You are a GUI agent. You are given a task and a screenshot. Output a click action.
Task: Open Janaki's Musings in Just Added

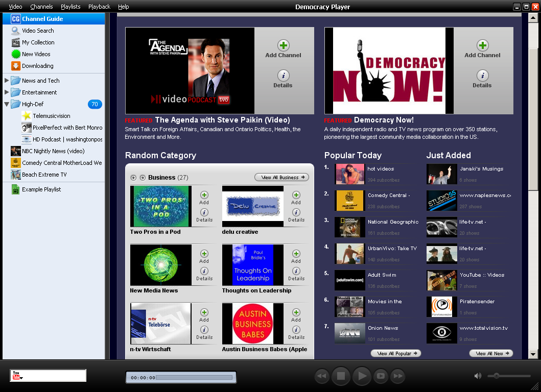point(481,168)
